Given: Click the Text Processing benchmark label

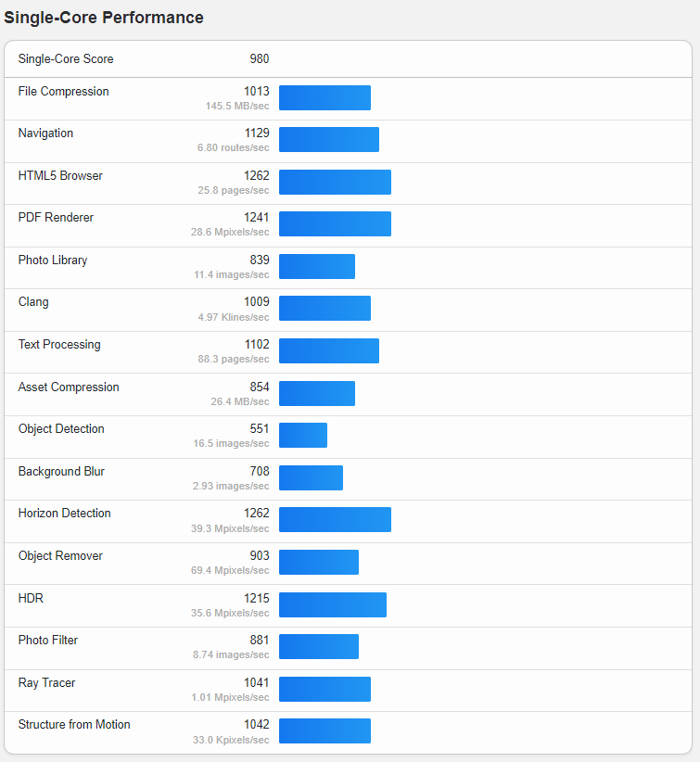Looking at the screenshot, I should (x=59, y=345).
